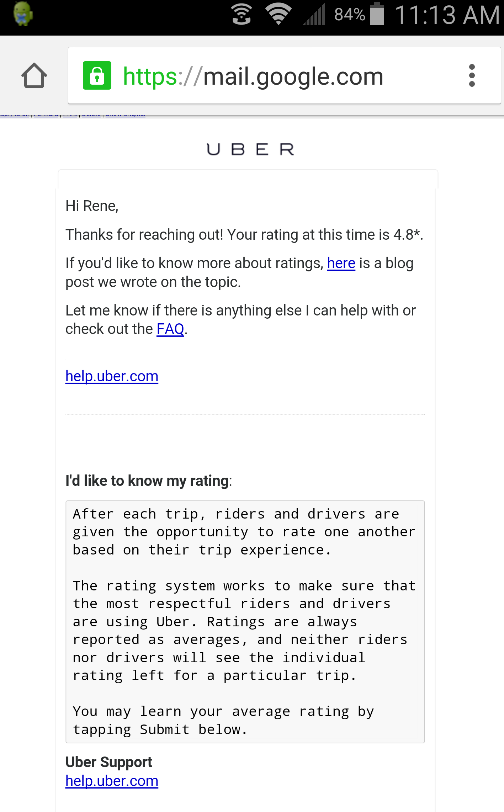Click help.uber.com under Uber Support

(x=112, y=781)
